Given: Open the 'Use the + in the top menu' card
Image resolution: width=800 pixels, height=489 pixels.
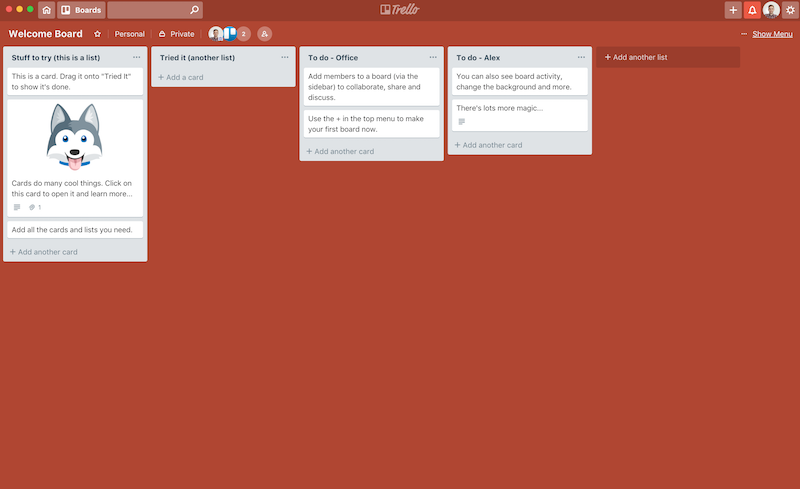Looking at the screenshot, I should click(371, 124).
